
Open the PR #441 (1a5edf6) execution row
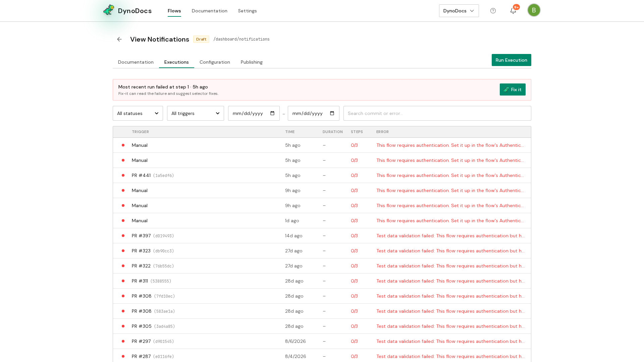coord(322,175)
